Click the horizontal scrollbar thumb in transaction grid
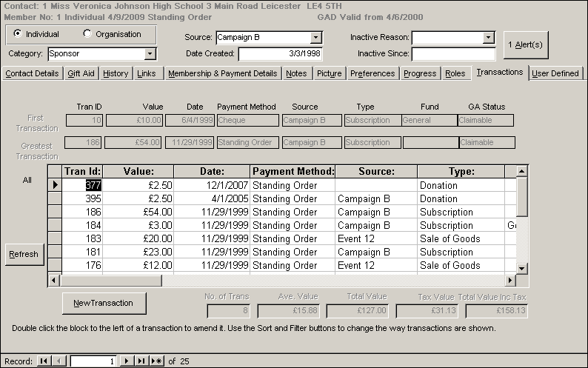Screen dimensions: 588x368 [x=111, y=280]
